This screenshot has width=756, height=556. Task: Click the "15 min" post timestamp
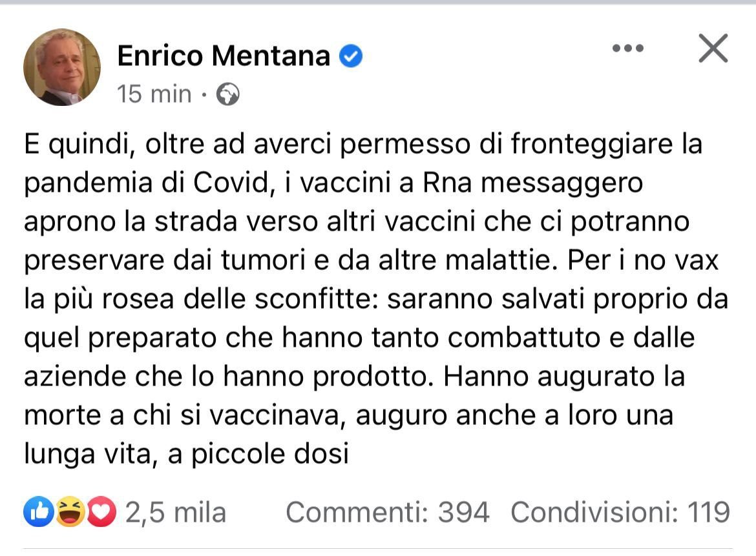pos(154,95)
